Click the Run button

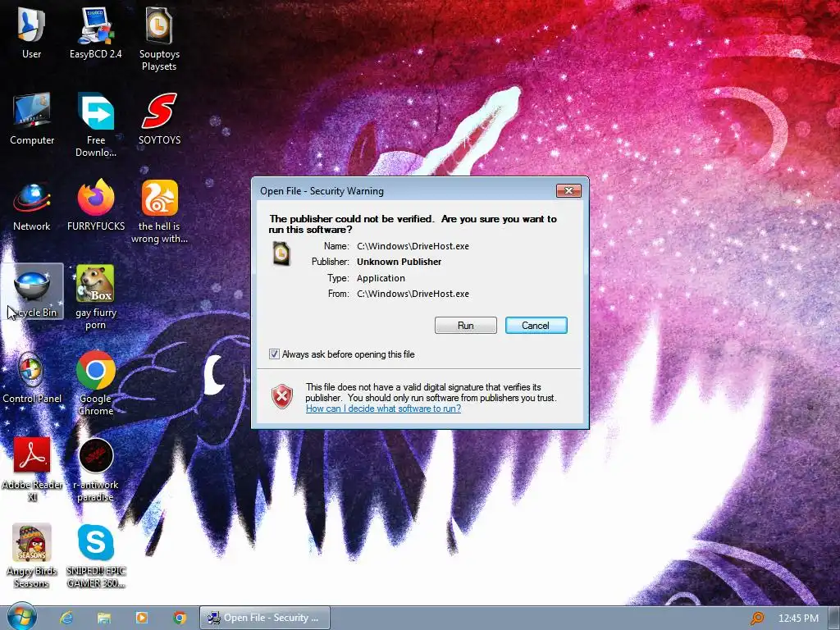click(466, 325)
